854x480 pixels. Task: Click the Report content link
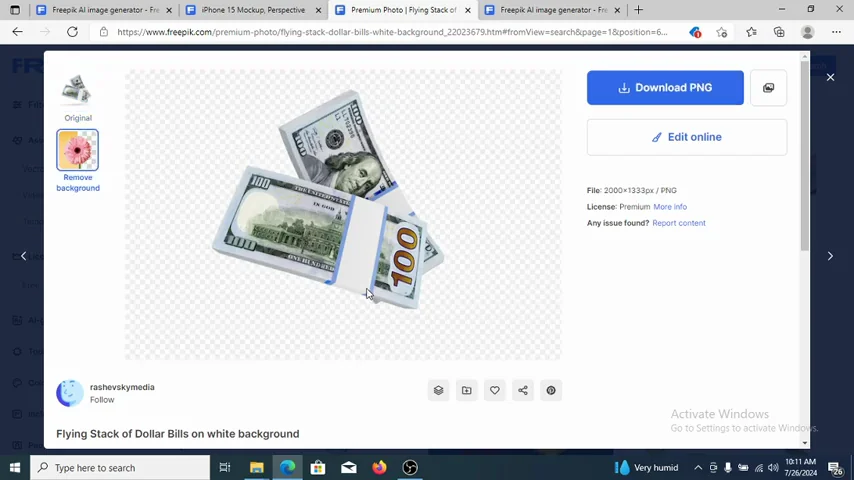pos(679,223)
